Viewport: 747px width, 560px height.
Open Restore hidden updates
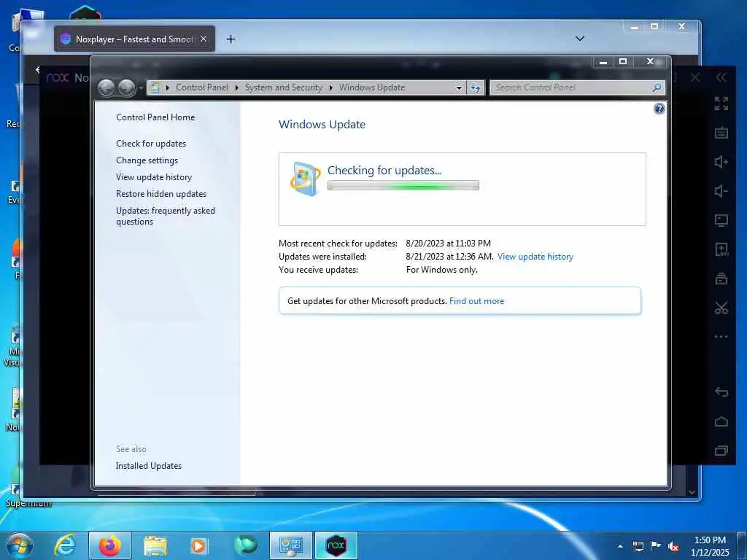click(161, 194)
